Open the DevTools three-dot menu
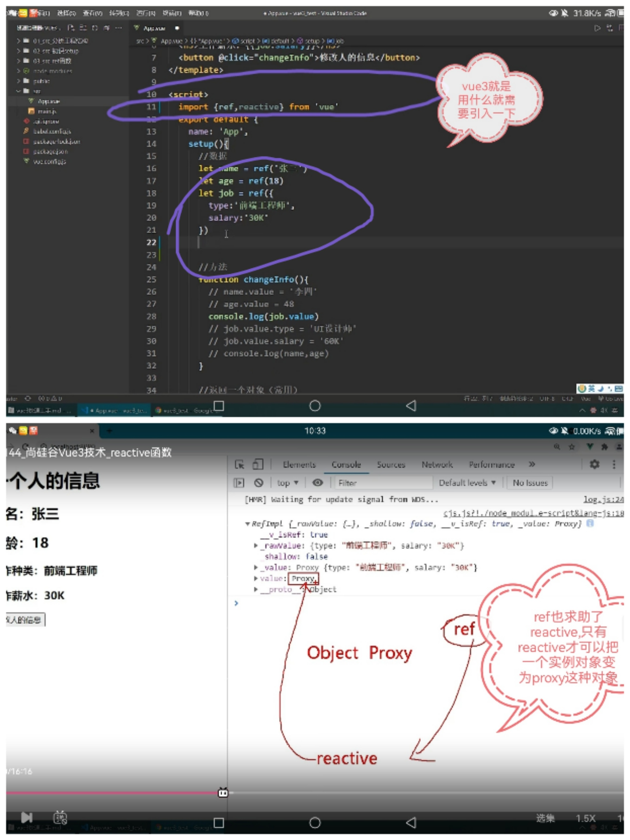This screenshot has height=840, width=630. click(614, 464)
